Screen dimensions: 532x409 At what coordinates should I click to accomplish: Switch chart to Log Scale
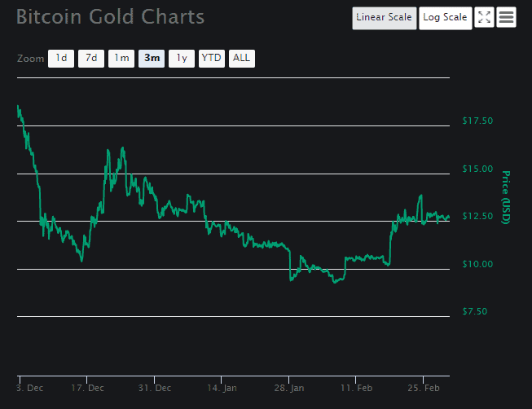[445, 18]
